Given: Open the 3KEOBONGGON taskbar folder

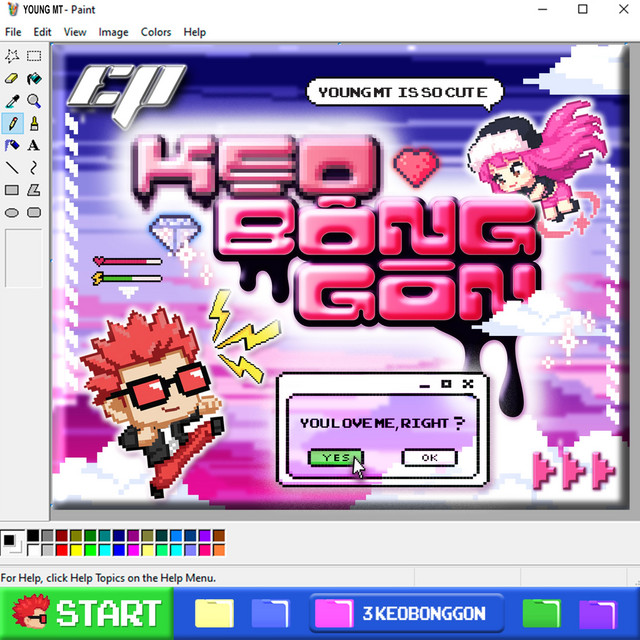Looking at the screenshot, I should click(407, 613).
